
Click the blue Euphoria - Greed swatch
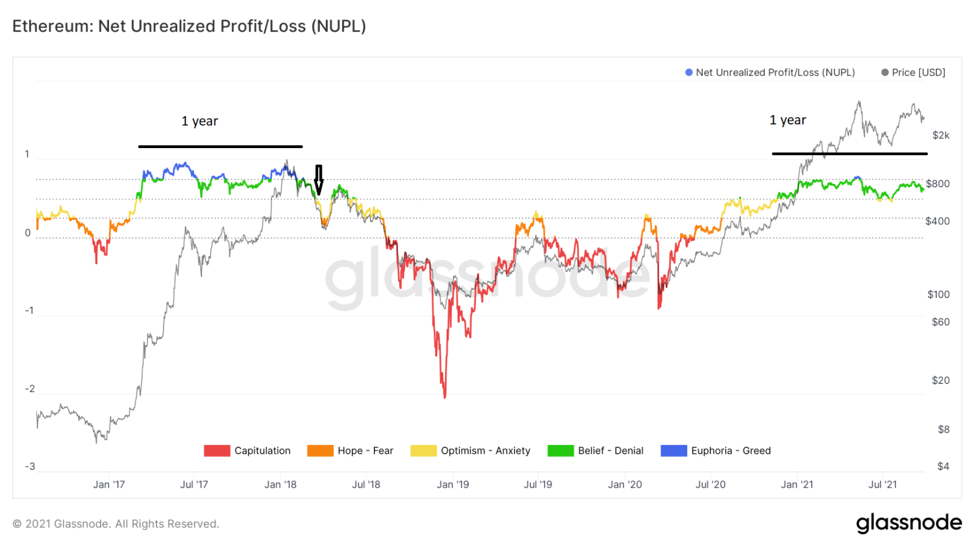[674, 451]
